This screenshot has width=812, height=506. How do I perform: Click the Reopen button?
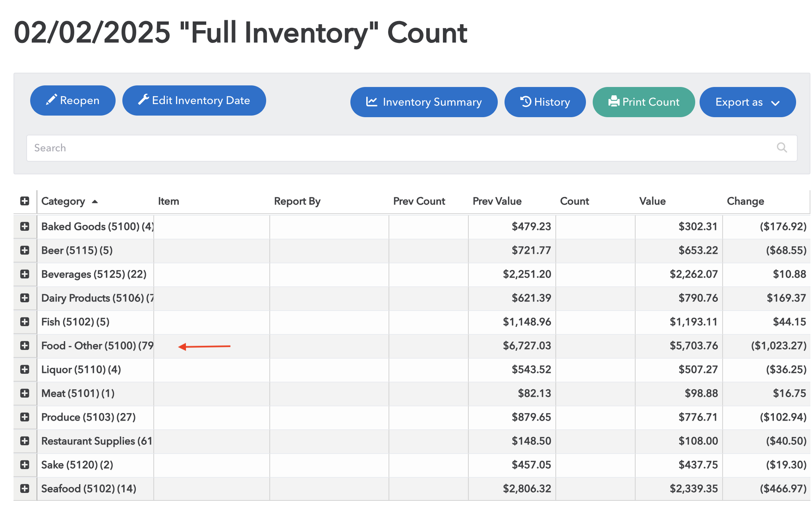pyautogui.click(x=73, y=100)
